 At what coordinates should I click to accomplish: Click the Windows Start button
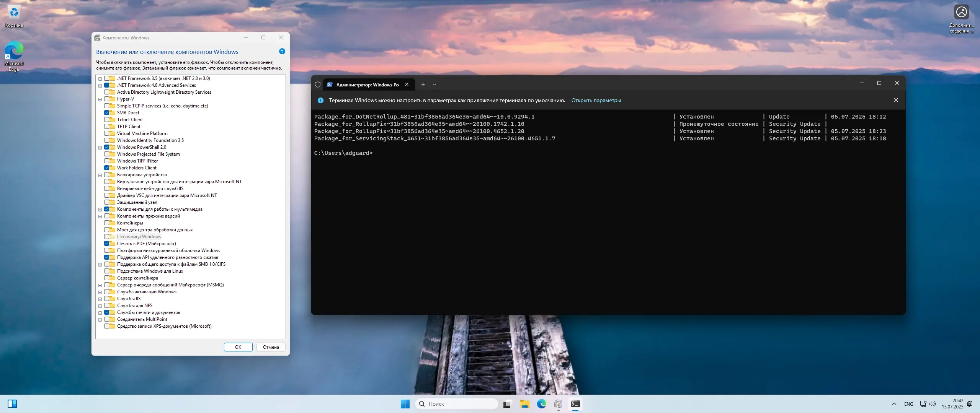click(405, 404)
